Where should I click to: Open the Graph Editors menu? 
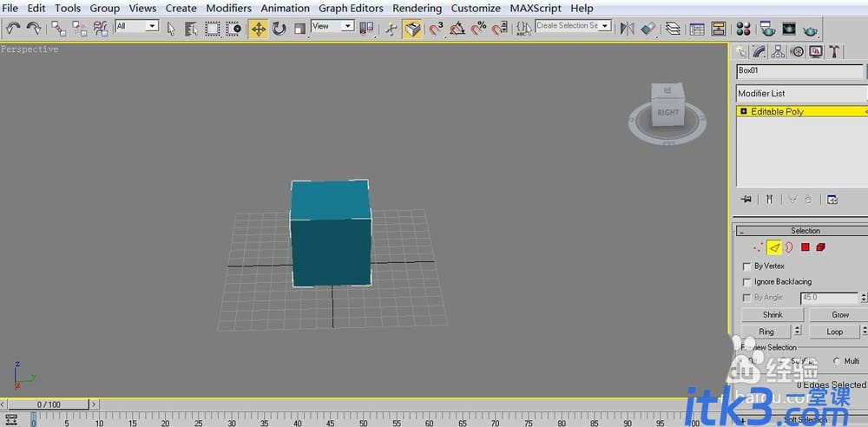tap(351, 9)
